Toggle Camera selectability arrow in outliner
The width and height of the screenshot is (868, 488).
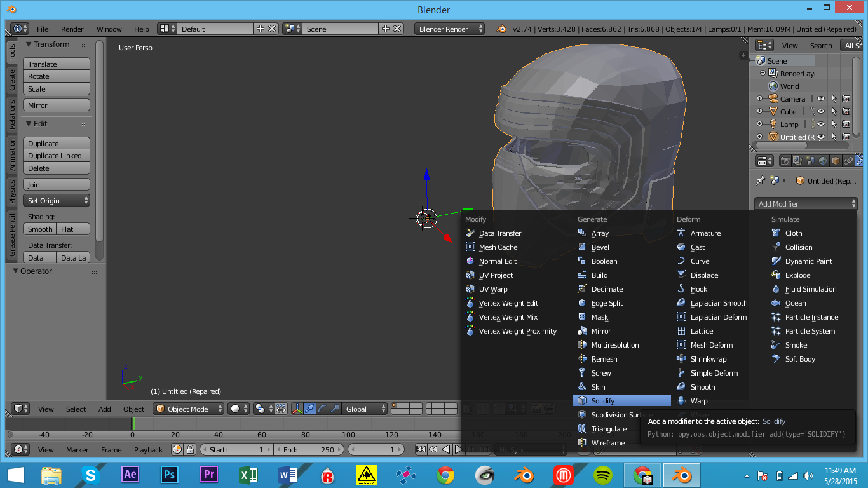click(x=834, y=99)
